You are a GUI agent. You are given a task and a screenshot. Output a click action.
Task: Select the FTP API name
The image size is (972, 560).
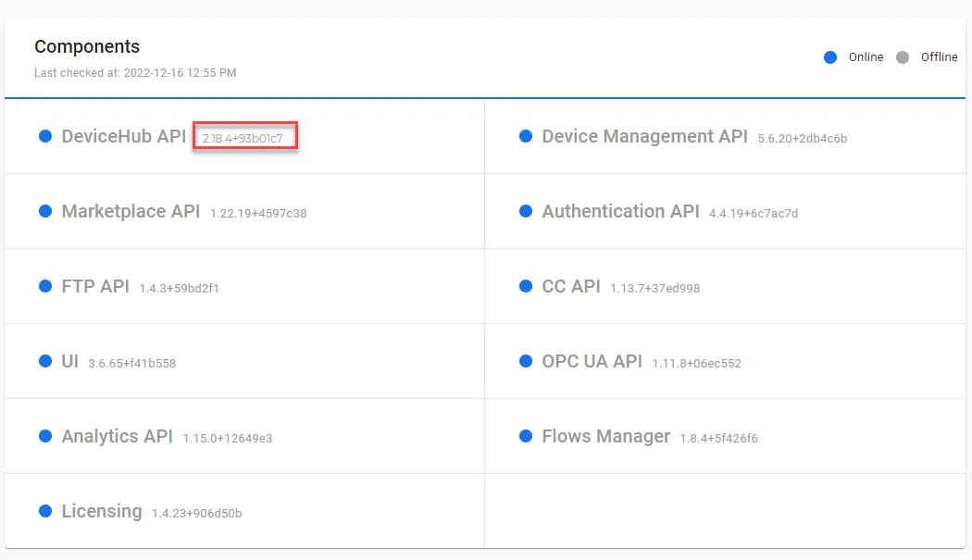[x=95, y=287]
